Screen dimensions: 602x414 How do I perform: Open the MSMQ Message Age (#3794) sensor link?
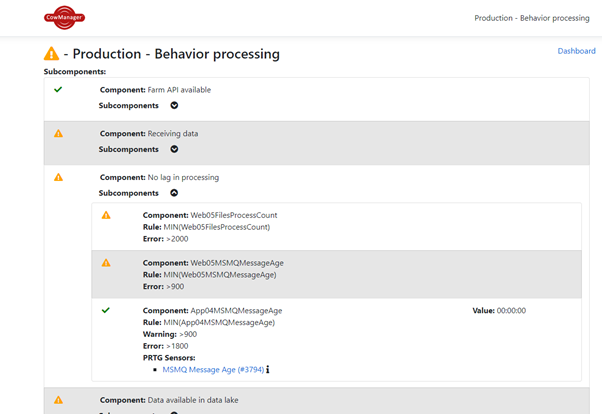(211, 370)
